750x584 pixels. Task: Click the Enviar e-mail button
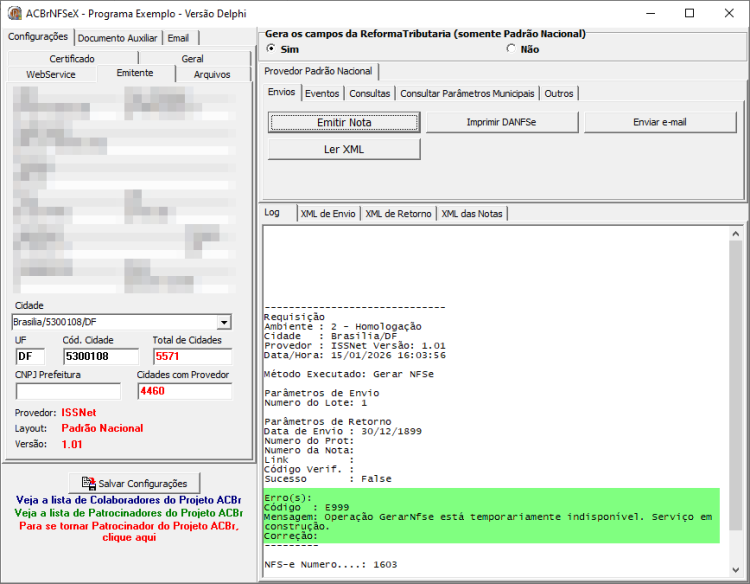click(660, 122)
